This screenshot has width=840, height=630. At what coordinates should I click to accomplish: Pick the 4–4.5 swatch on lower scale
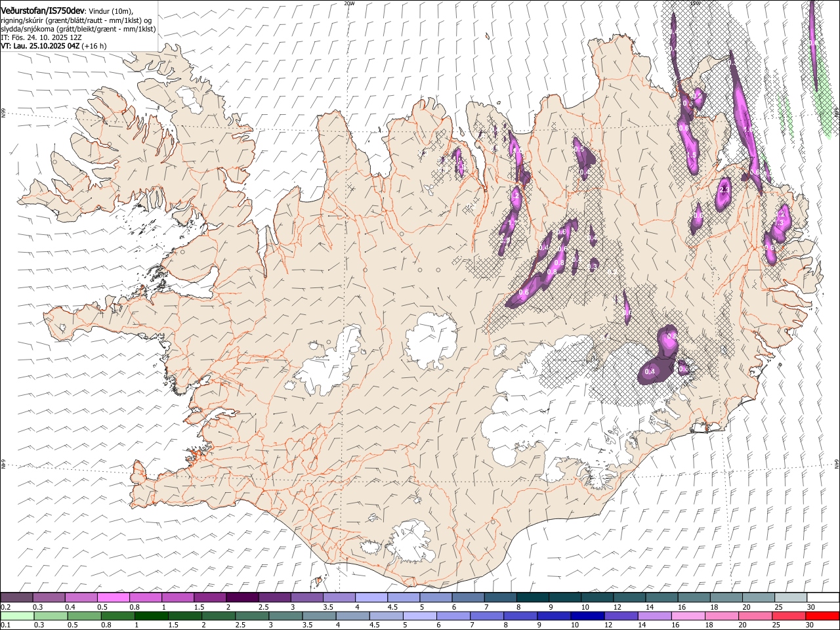tap(352, 616)
